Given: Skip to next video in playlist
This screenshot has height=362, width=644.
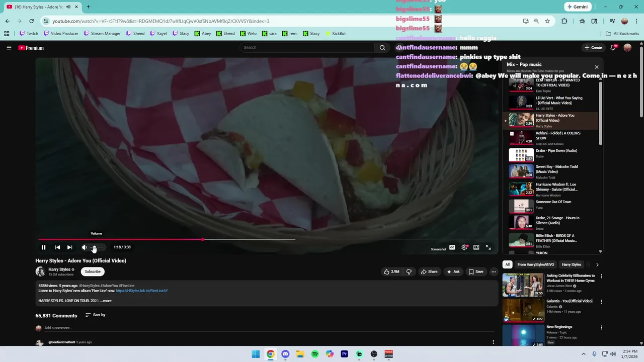Looking at the screenshot, I should pos(69,247).
